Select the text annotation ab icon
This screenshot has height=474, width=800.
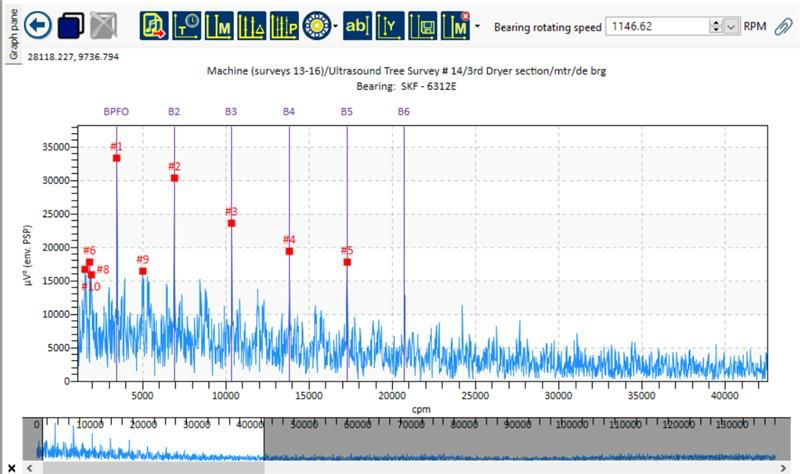[x=357, y=26]
